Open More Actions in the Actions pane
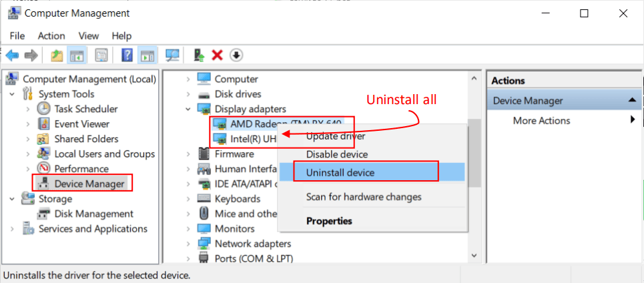644x283 pixels. pyautogui.click(x=541, y=121)
